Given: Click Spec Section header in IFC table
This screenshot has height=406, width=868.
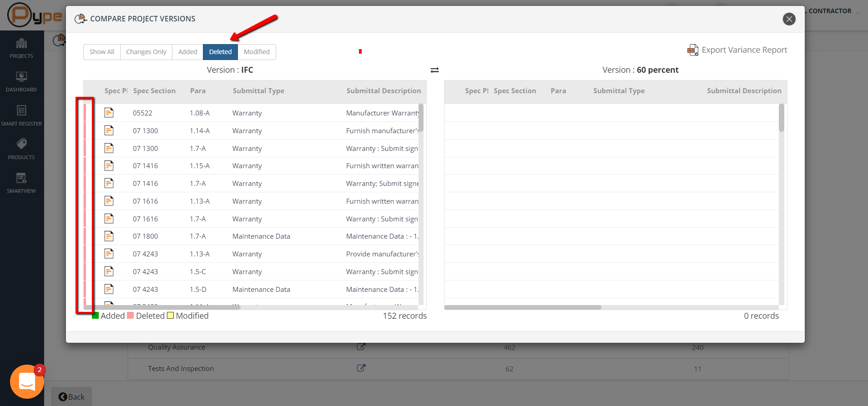Looking at the screenshot, I should tap(154, 91).
